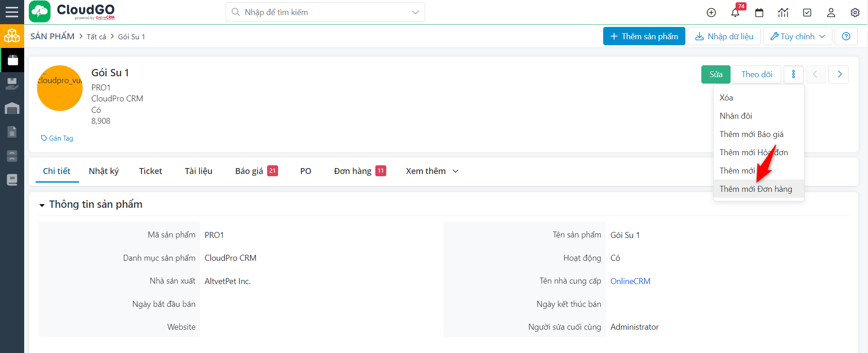The width and height of the screenshot is (868, 353).
Task: Click Gán Tag to tag product
Action: 57,138
